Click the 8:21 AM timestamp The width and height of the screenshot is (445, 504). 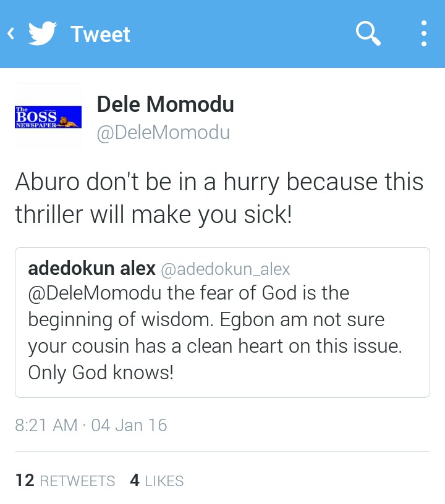(46, 426)
